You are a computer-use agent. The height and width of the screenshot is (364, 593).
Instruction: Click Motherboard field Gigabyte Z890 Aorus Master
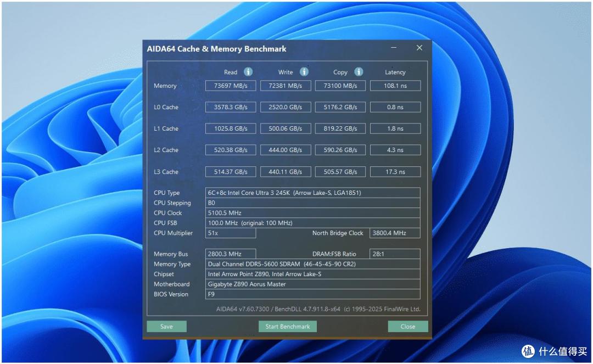pos(313,284)
